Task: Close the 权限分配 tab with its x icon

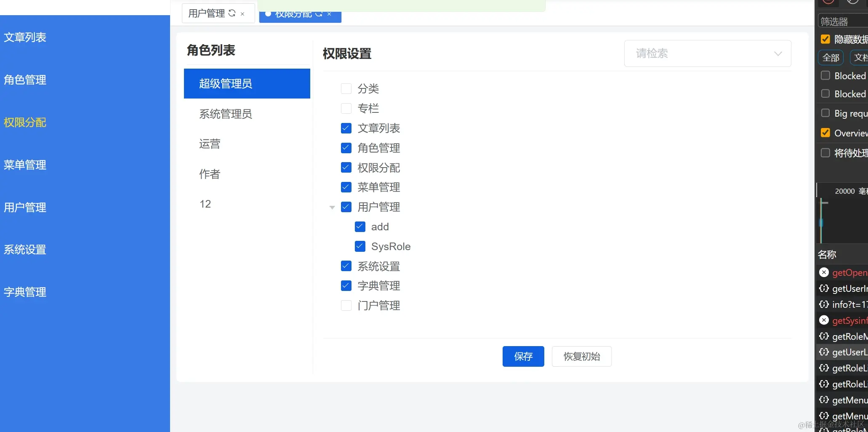Action: 329,14
